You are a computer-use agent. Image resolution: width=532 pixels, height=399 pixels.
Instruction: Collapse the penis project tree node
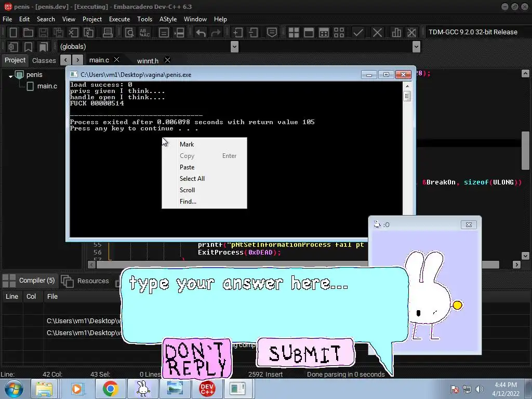11,76
